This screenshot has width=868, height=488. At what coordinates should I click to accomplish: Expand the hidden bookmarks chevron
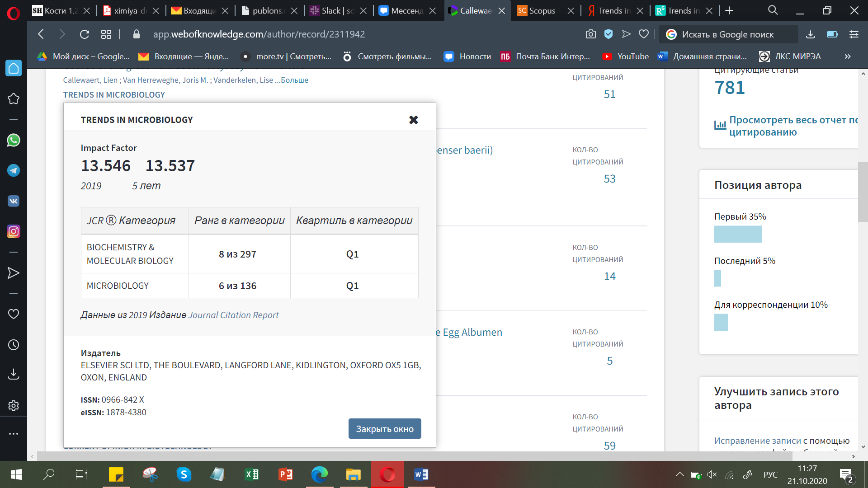click(x=848, y=56)
